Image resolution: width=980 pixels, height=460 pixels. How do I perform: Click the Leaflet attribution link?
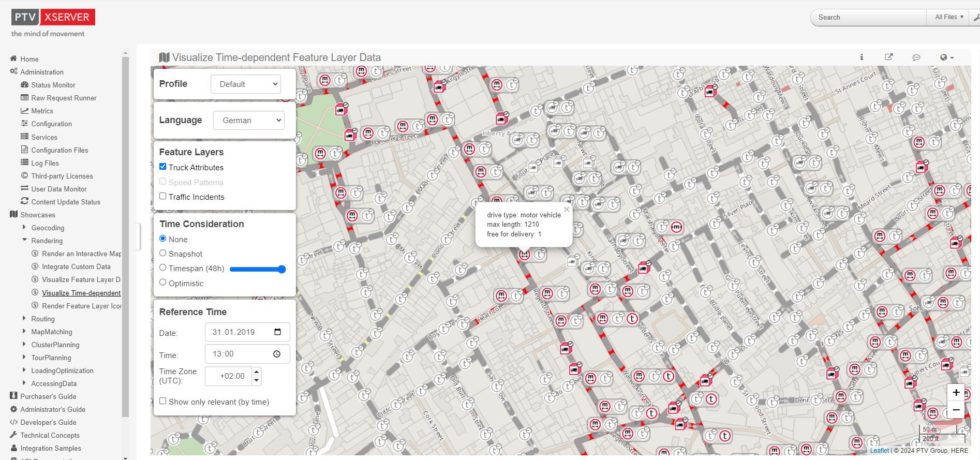tap(879, 451)
